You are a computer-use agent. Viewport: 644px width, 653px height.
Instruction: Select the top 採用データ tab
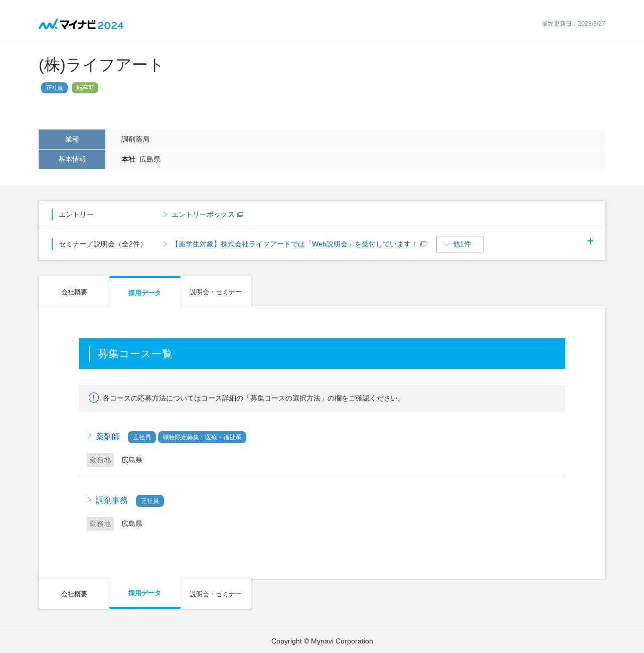(x=145, y=292)
